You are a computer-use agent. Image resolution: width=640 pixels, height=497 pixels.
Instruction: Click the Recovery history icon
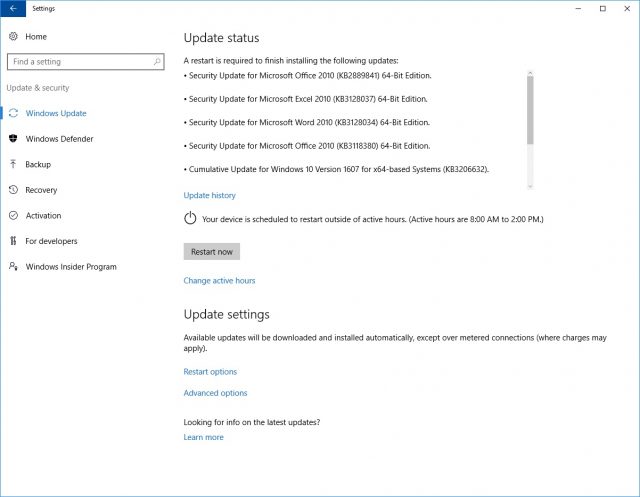click(13, 190)
